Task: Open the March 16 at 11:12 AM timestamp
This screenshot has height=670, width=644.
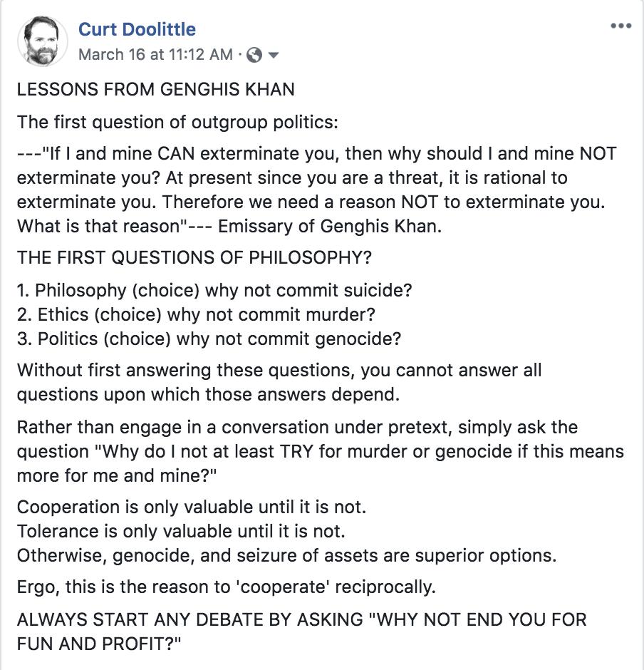Action: pos(155,54)
